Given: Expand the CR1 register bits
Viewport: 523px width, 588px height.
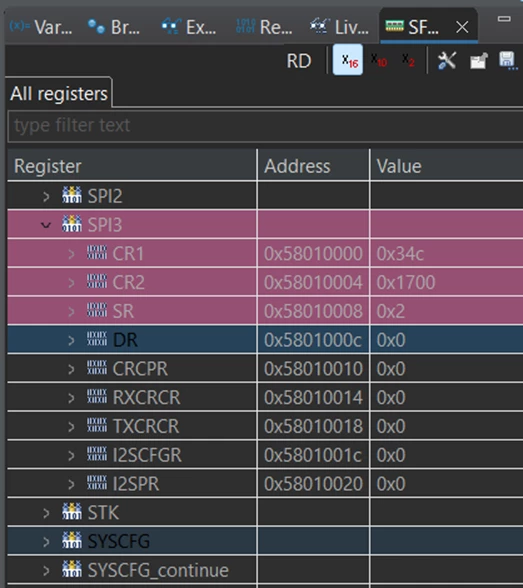Looking at the screenshot, I should click(x=71, y=254).
